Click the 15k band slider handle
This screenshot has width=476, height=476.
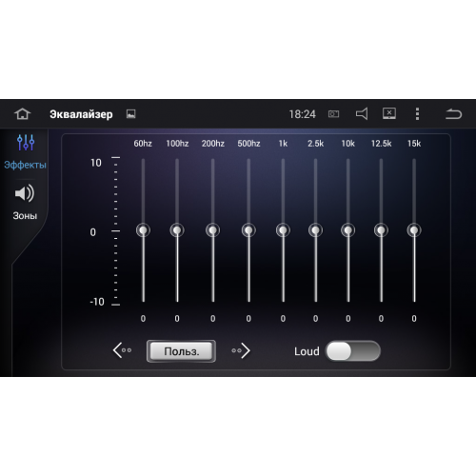pyautogui.click(x=414, y=230)
